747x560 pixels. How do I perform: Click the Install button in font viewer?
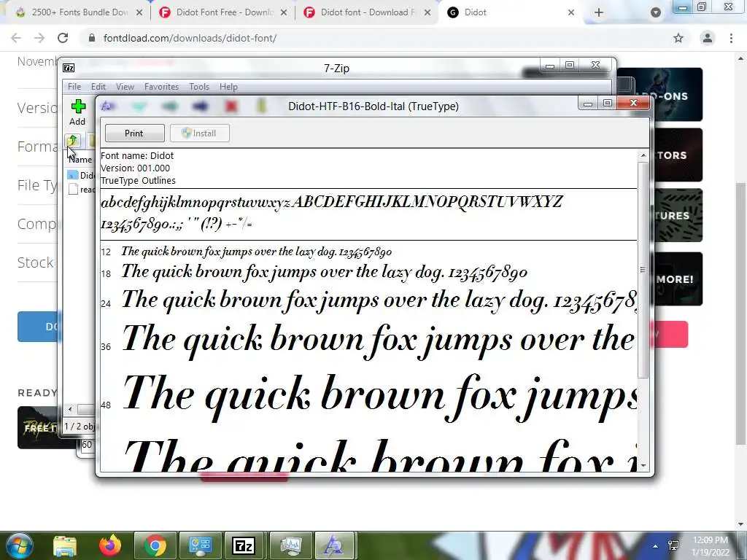[x=200, y=133]
